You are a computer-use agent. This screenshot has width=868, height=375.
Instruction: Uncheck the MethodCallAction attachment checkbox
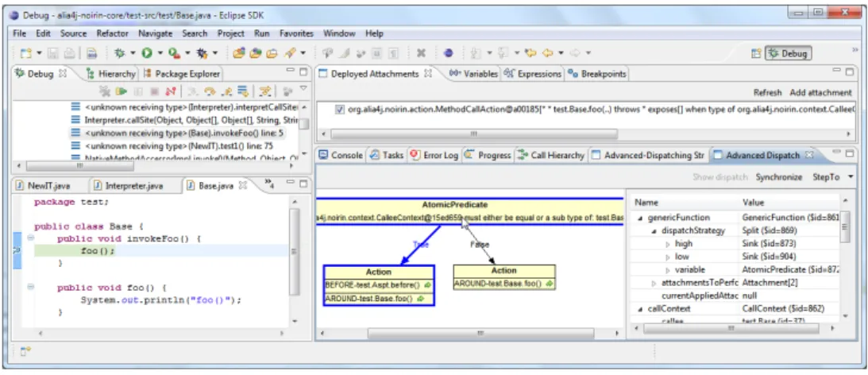339,110
